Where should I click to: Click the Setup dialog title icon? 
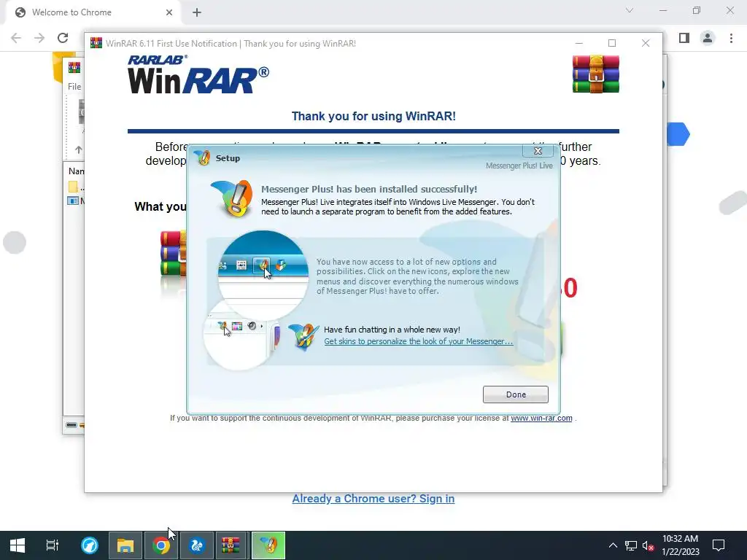(203, 157)
